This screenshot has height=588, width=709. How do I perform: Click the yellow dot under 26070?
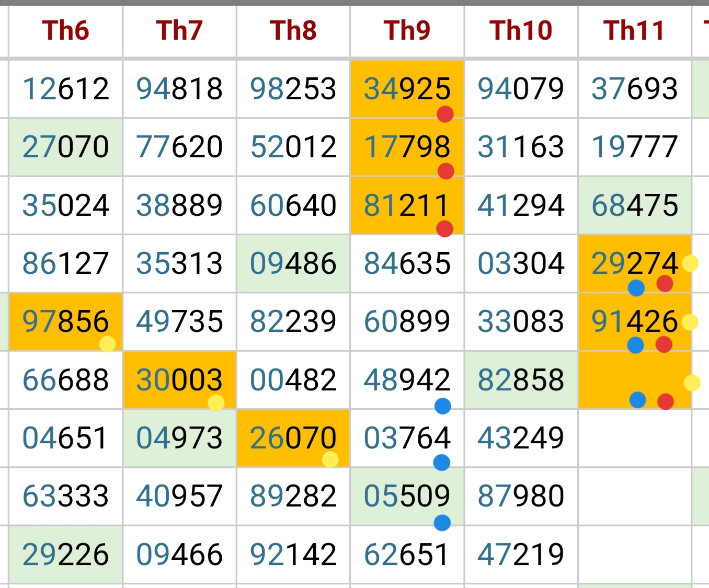[330, 459]
